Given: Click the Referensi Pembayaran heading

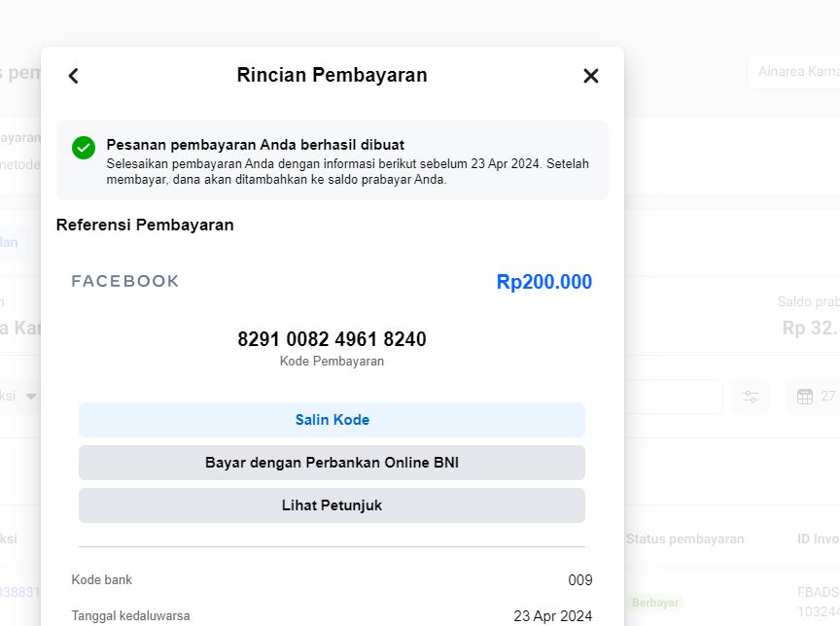Looking at the screenshot, I should pyautogui.click(x=145, y=226).
